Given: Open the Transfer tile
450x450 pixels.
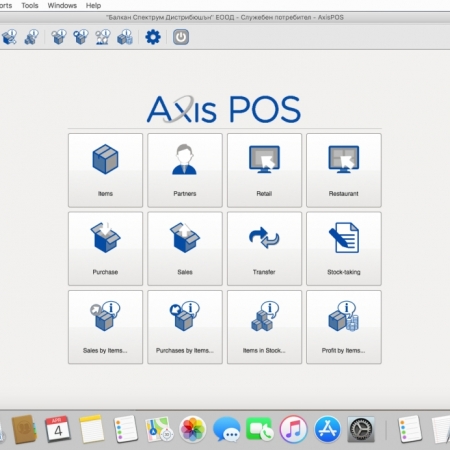Looking at the screenshot, I should pyautogui.click(x=264, y=249).
